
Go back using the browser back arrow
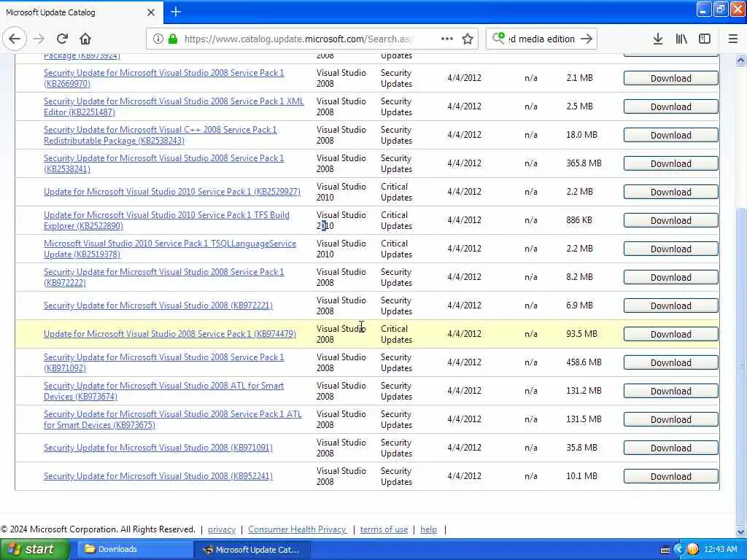[15, 39]
